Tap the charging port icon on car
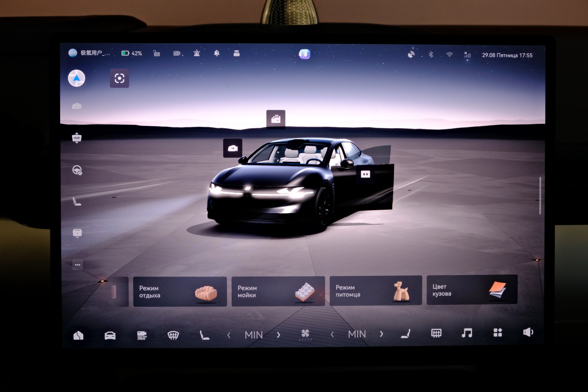Viewport: 588px width, 392px height. pos(365,174)
